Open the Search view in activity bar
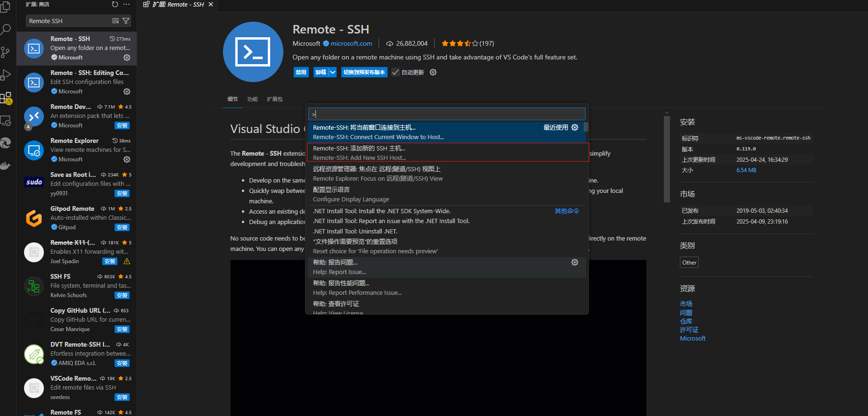The image size is (868, 416). pos(6,29)
